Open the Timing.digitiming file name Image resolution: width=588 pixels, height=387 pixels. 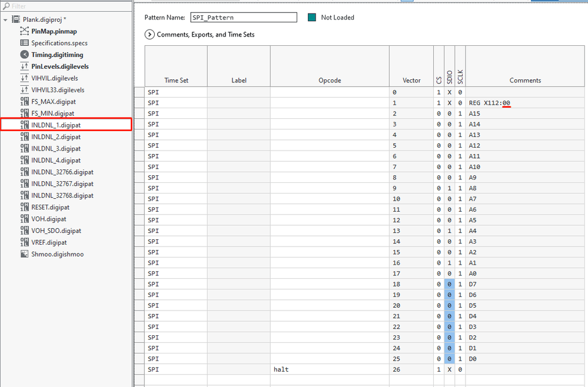click(x=57, y=55)
